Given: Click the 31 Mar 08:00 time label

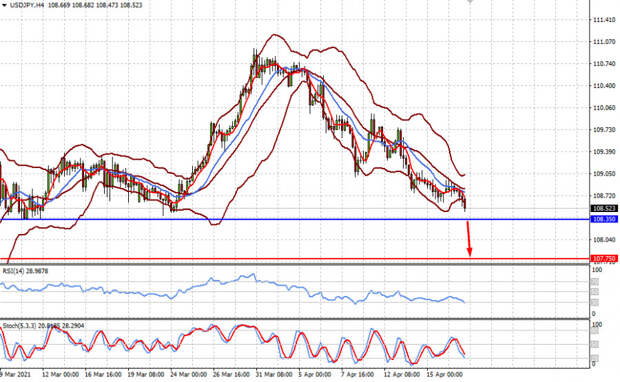Looking at the screenshot, I should 274,374.
